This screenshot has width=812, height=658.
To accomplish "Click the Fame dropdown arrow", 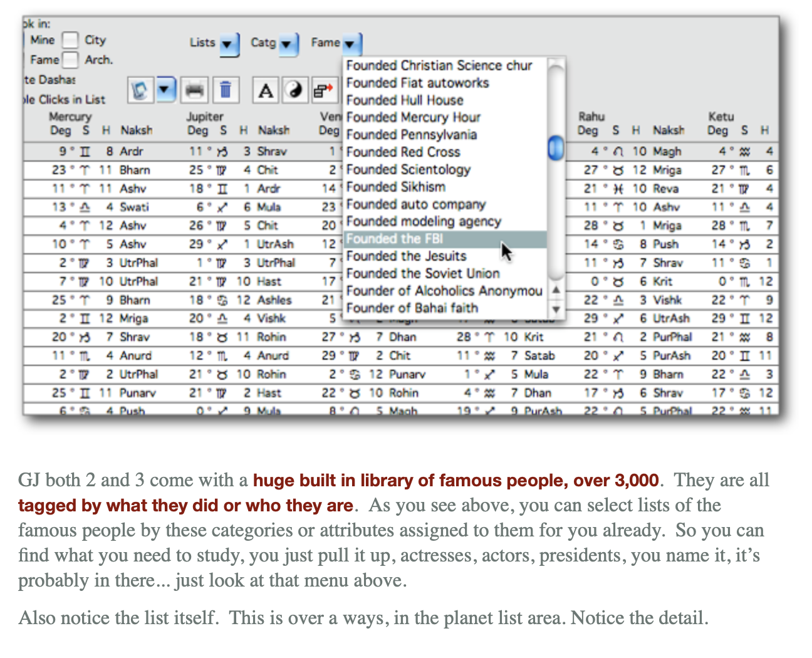I will [x=351, y=44].
